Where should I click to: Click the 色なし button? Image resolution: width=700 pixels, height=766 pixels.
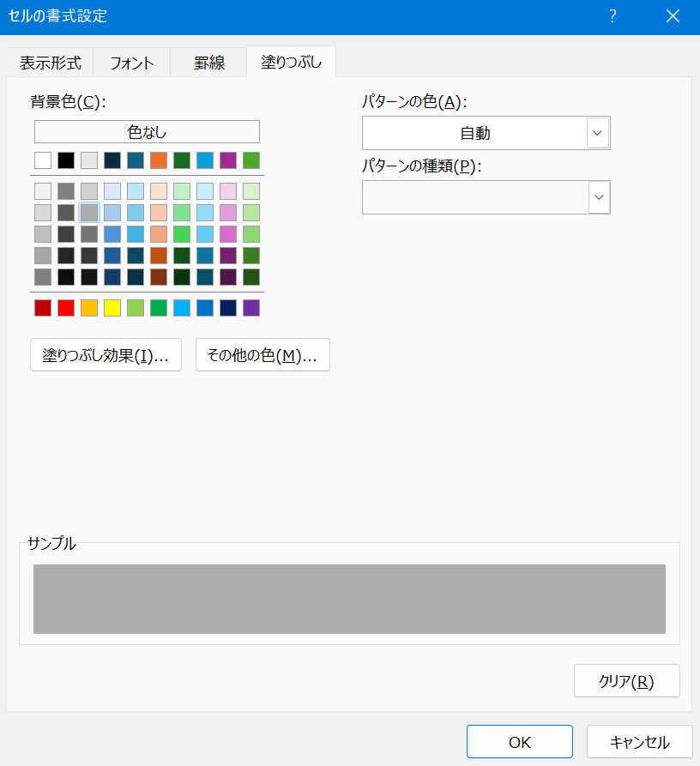click(147, 132)
